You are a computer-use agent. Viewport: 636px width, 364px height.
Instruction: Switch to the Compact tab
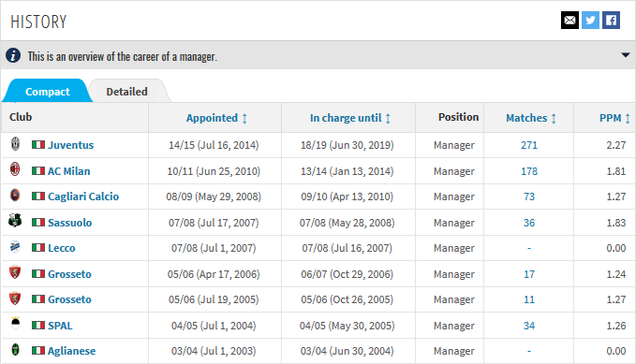click(48, 92)
